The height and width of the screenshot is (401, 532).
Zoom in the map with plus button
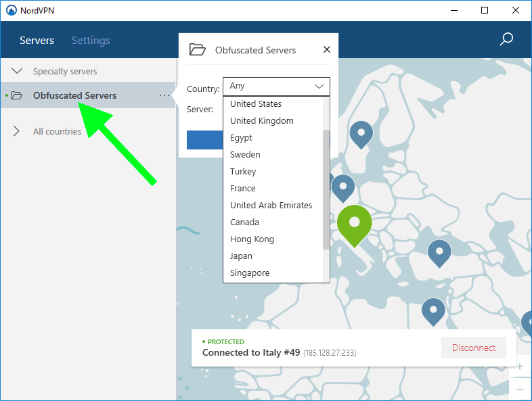(x=520, y=366)
